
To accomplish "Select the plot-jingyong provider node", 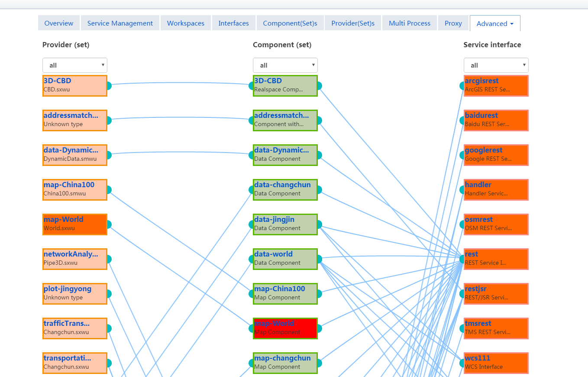I will (x=75, y=294).
